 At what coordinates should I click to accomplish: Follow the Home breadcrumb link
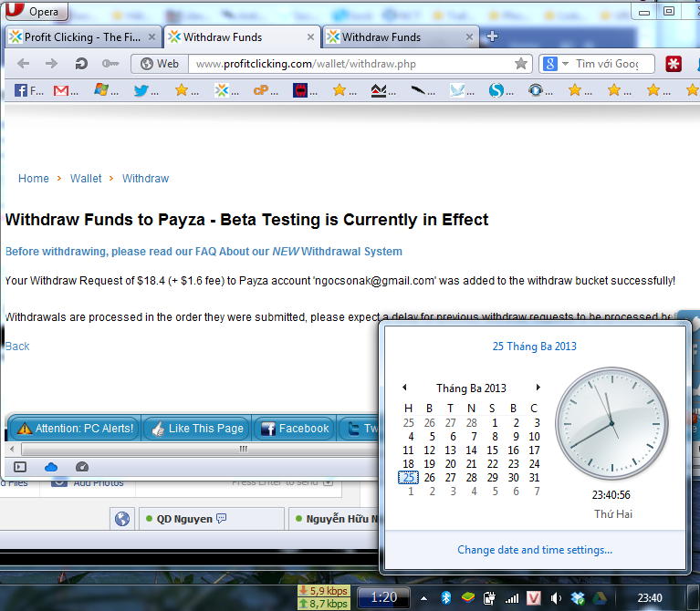point(34,179)
